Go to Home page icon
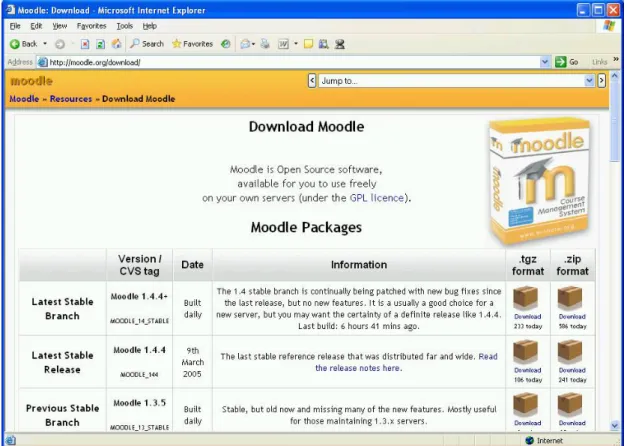The height and width of the screenshot is (446, 627). click(x=116, y=44)
